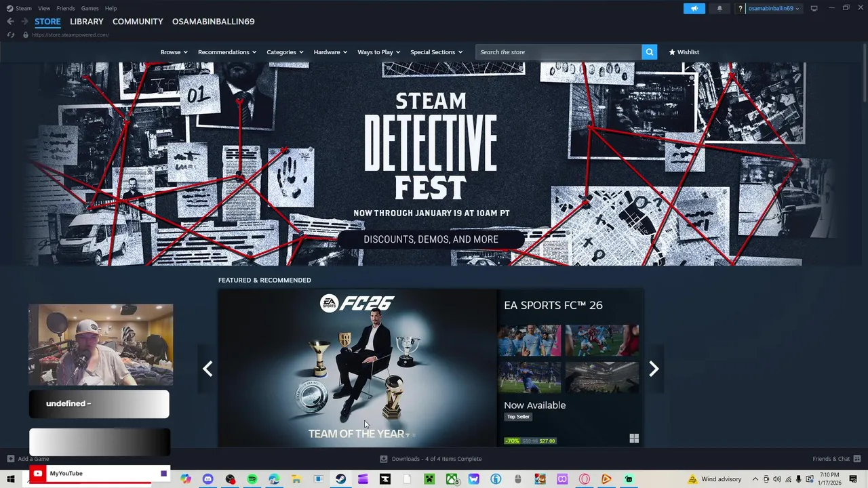View the second FC 26 screenshot thumbnail
Image resolution: width=868 pixels, height=488 pixels.
point(602,340)
